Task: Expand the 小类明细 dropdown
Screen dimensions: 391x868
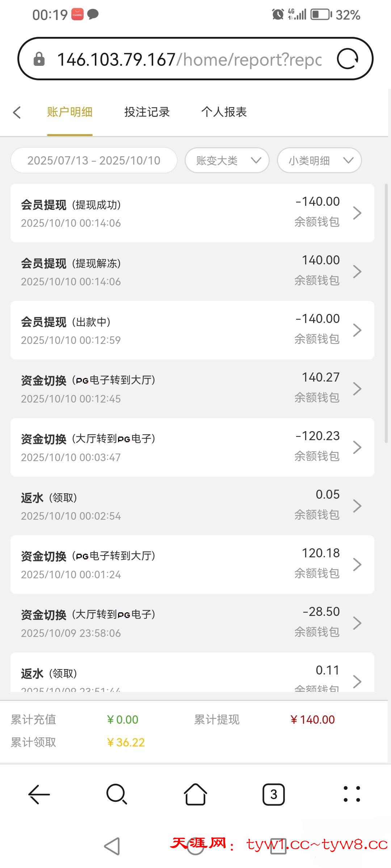Action: pyautogui.click(x=319, y=160)
